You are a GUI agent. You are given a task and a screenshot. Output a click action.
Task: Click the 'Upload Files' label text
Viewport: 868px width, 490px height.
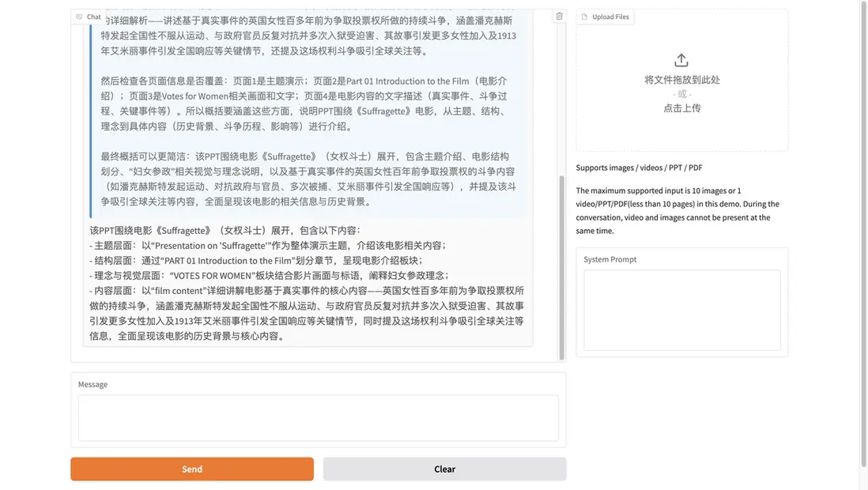(x=610, y=17)
